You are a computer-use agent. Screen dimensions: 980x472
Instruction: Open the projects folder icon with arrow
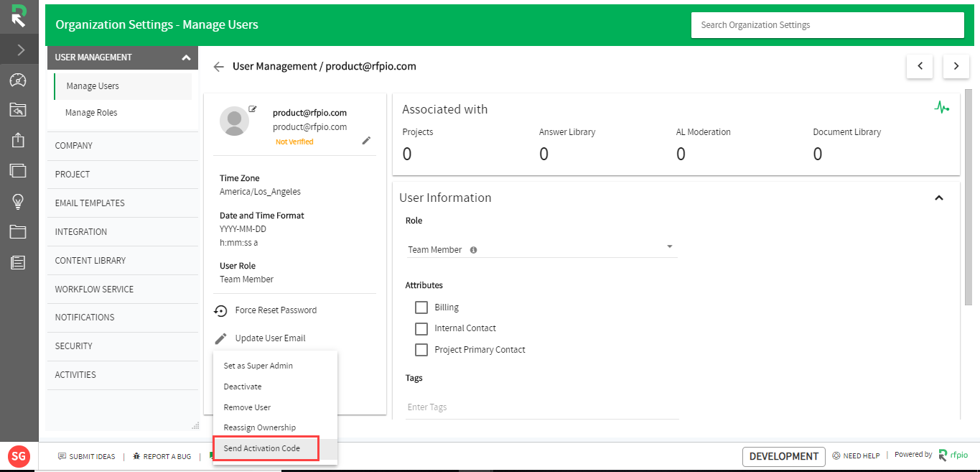click(x=18, y=109)
